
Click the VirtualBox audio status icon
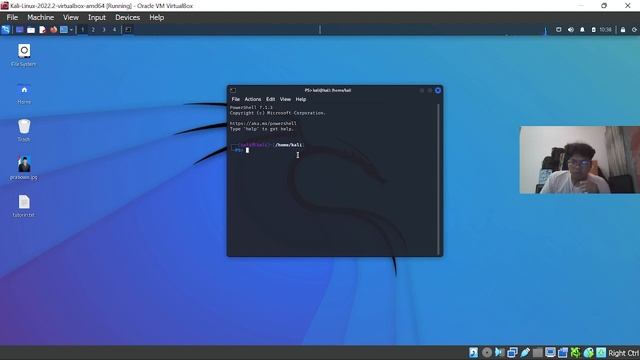pyautogui.click(x=499, y=353)
